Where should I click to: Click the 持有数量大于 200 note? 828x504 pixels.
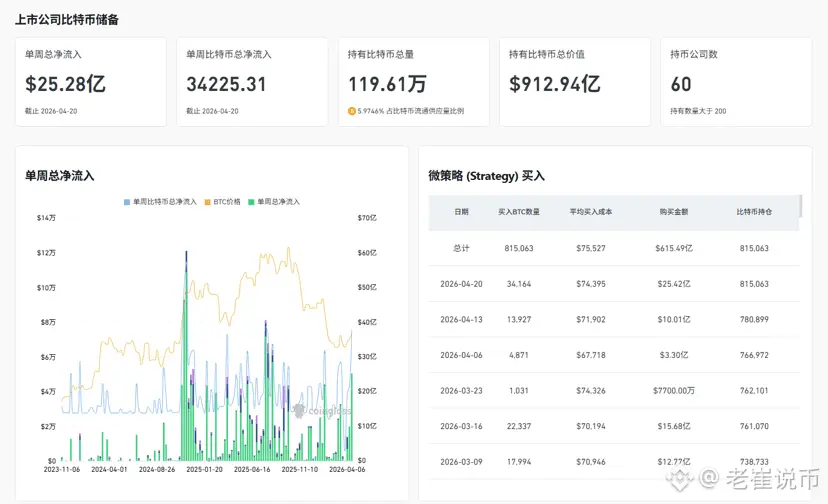pos(698,111)
